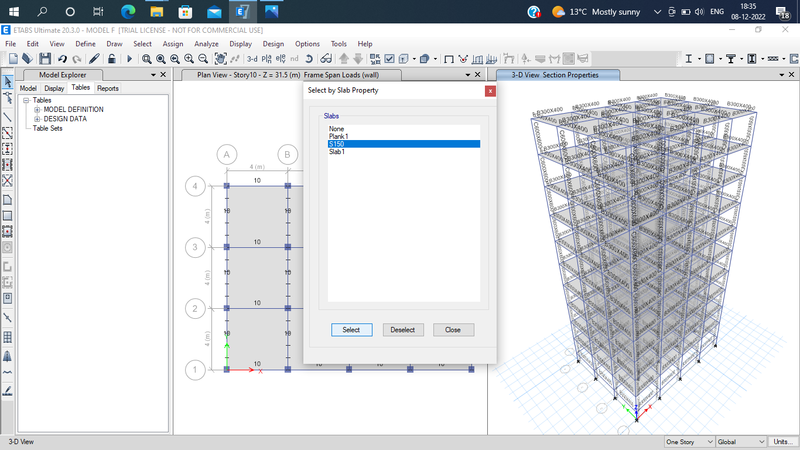Click the Close button in the dialog
The width and height of the screenshot is (800, 450).
453,330
